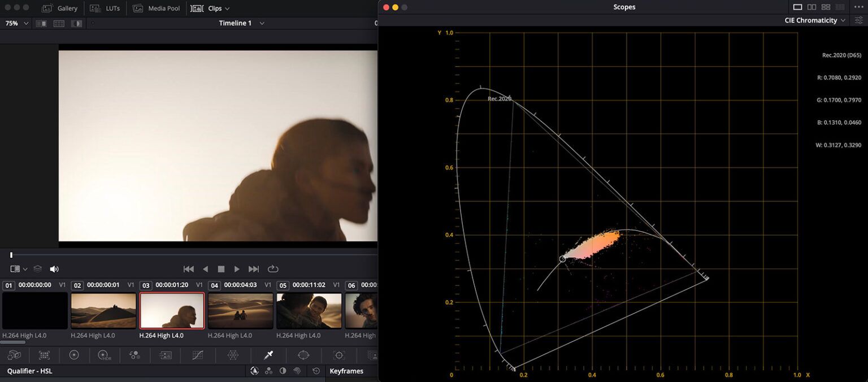Open the CIE Chromaticity scope dropdown
Image resolution: width=868 pixels, height=382 pixels.
843,20
